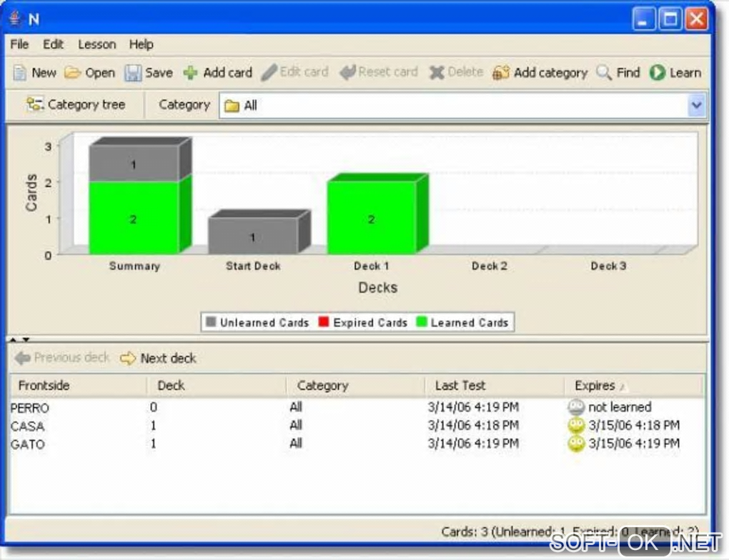This screenshot has height=560, width=729.
Task: Open the Edit menu
Action: 53,44
